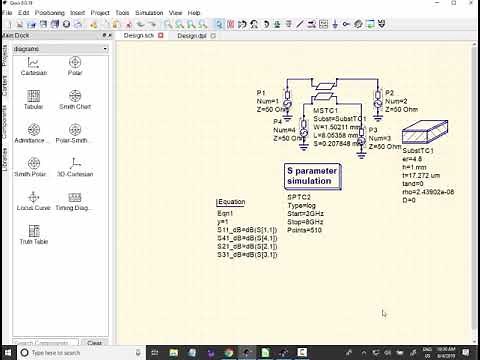Open File Explorer from the taskbar

pyautogui.click(x=174, y=353)
